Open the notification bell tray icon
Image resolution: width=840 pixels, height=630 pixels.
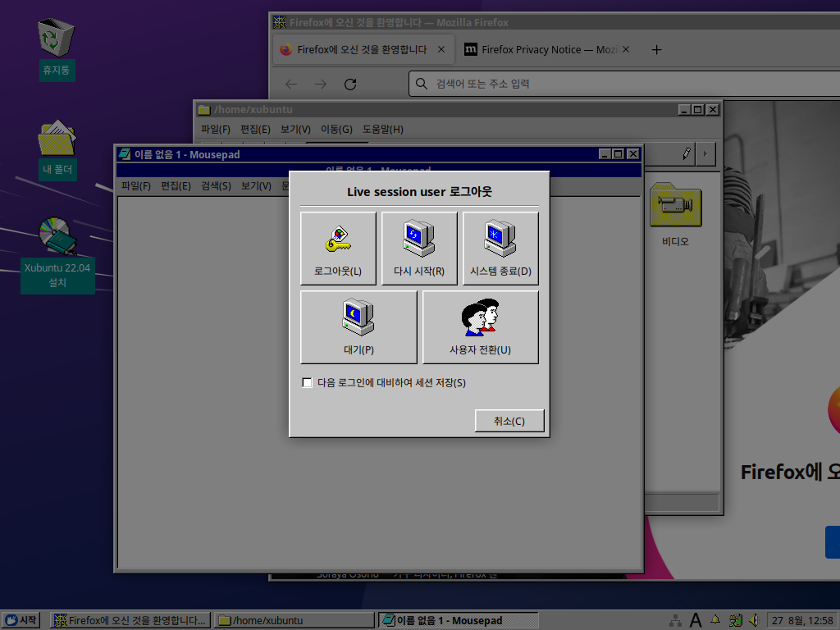pyautogui.click(x=715, y=620)
